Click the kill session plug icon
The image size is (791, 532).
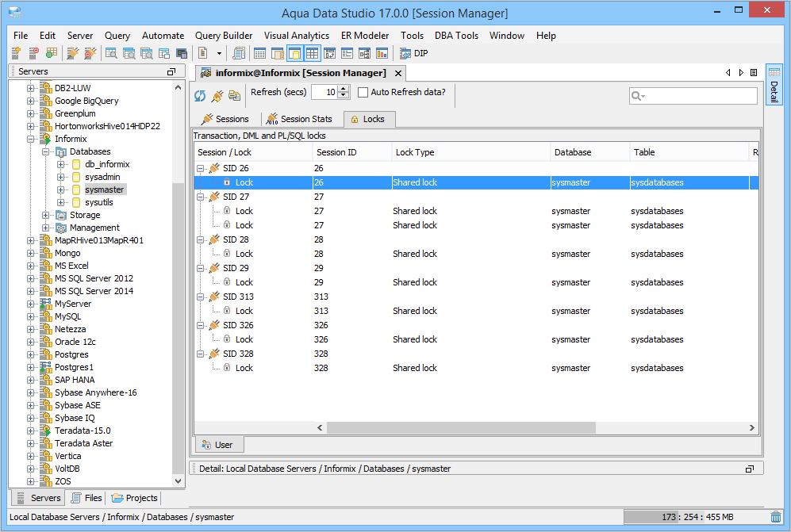pyautogui.click(x=217, y=95)
